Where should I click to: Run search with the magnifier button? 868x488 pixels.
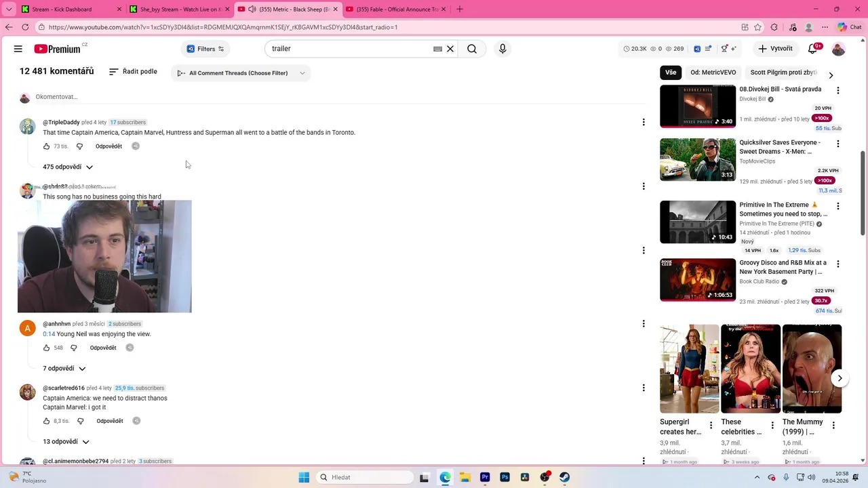click(x=472, y=49)
